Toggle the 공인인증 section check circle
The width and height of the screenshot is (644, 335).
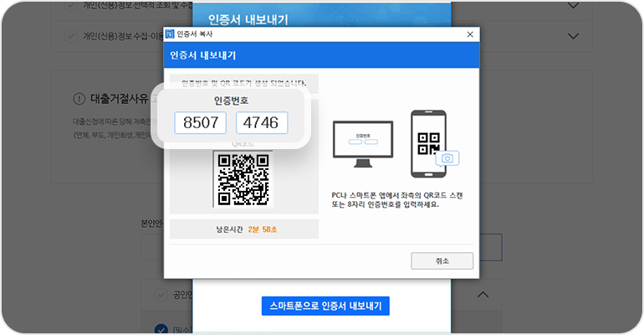(x=161, y=295)
